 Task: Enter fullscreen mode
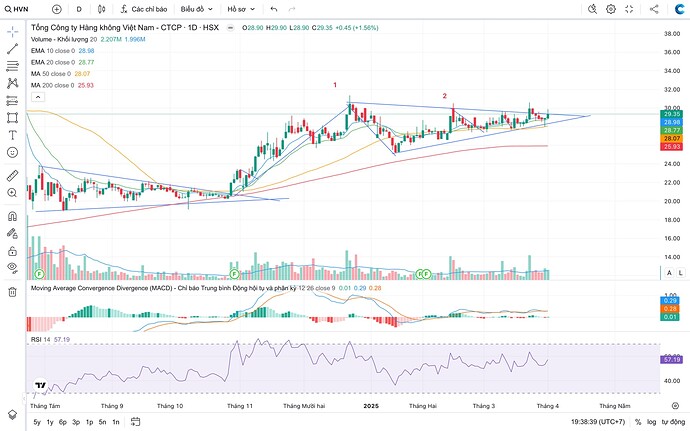pos(629,9)
